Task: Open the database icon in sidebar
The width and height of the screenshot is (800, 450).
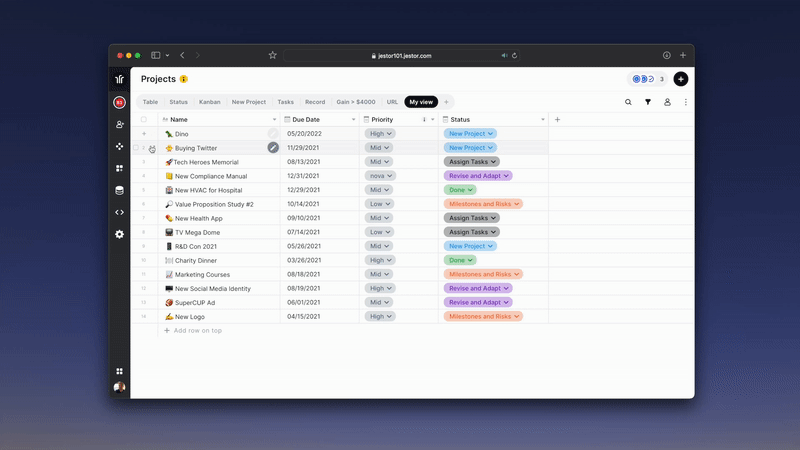Action: pos(119,190)
